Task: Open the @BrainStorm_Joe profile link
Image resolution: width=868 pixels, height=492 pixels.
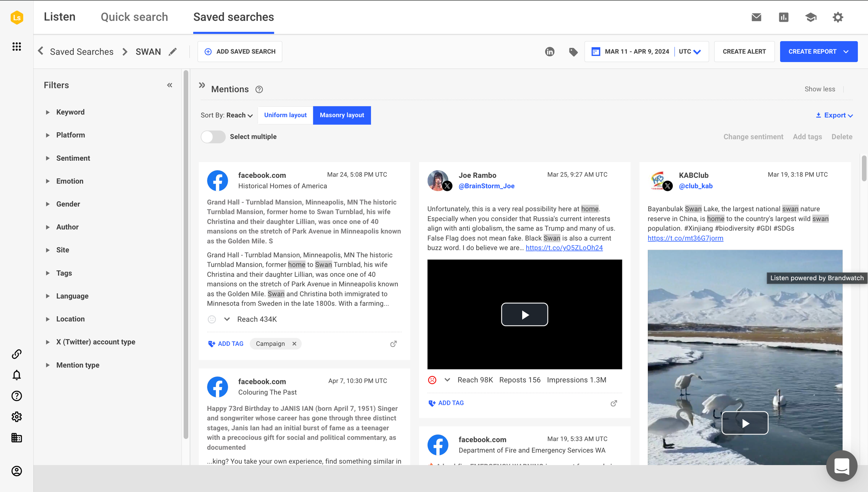Action: coord(486,186)
